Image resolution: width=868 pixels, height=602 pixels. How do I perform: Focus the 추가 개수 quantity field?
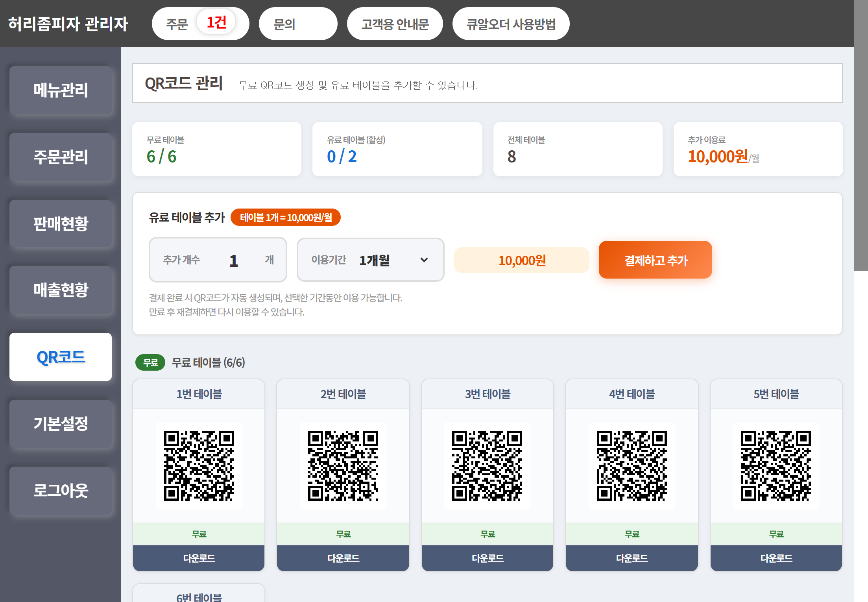(x=218, y=260)
